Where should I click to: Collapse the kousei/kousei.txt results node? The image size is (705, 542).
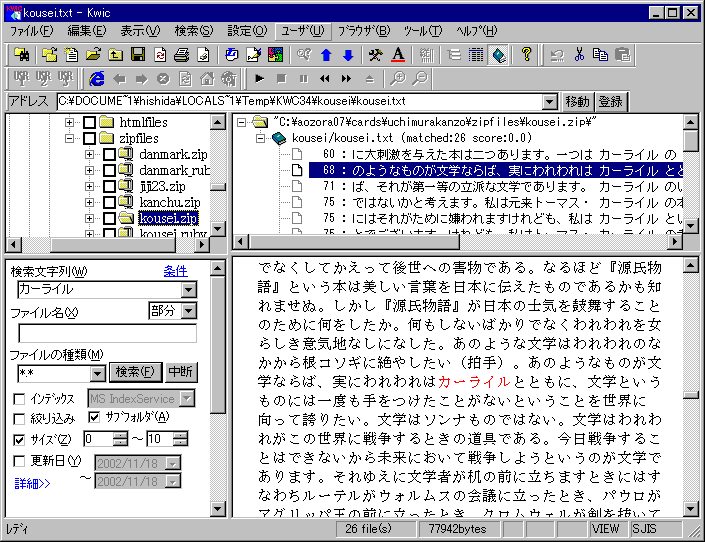click(260, 138)
